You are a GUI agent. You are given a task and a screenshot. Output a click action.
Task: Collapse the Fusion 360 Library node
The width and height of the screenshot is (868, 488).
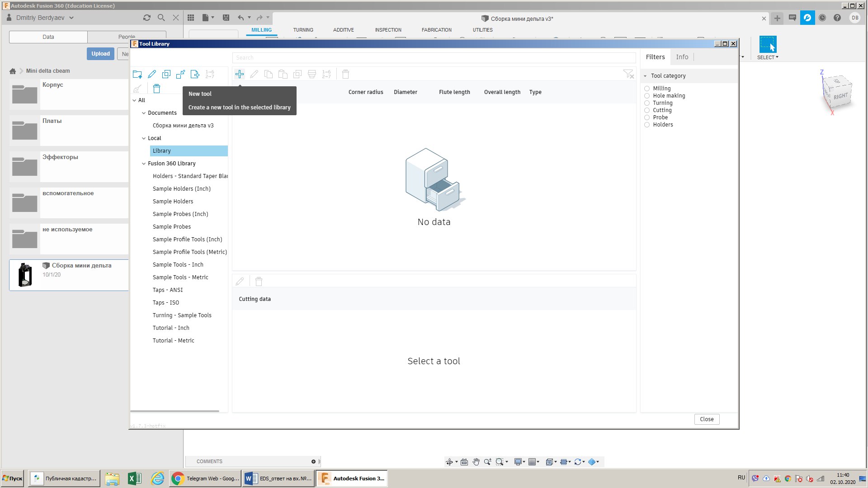tap(144, 164)
